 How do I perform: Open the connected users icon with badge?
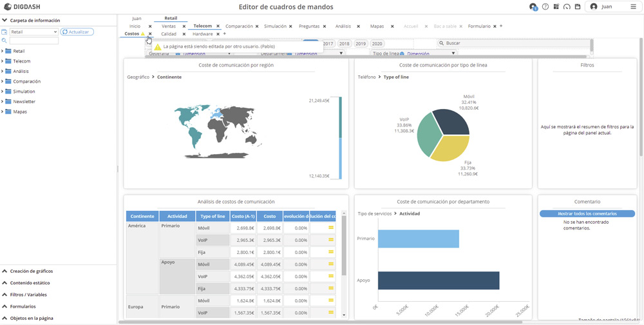(x=533, y=7)
